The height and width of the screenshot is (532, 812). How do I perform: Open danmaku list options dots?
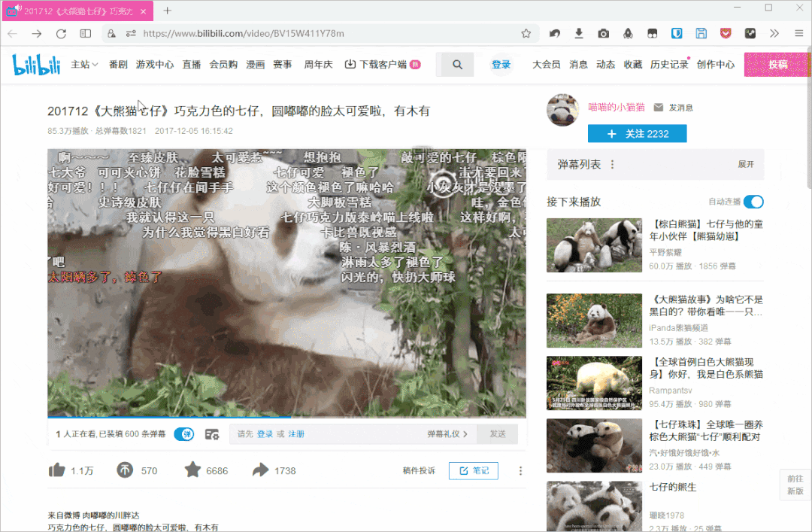tap(613, 164)
